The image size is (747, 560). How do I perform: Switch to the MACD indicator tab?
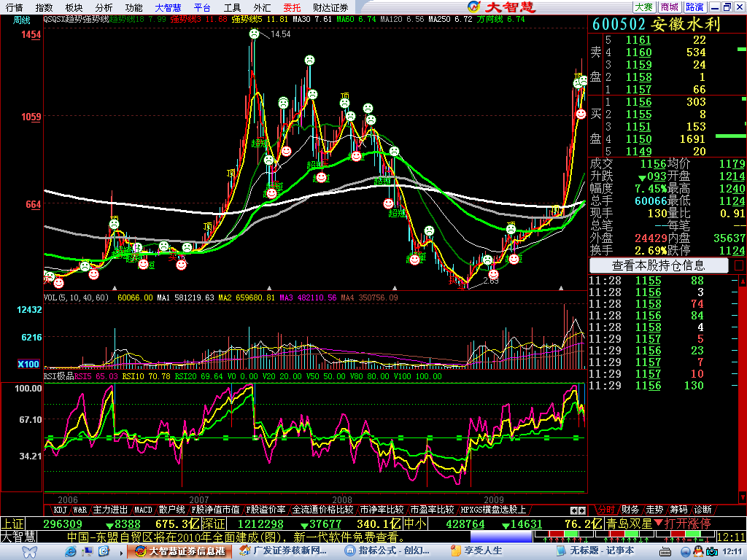143,510
